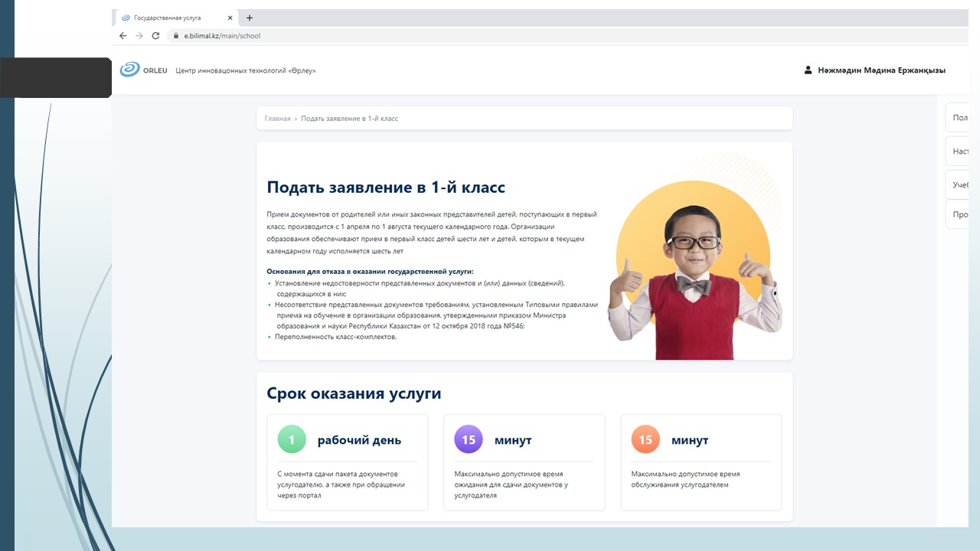Click the user profile icon in the header

pyautogui.click(x=808, y=70)
